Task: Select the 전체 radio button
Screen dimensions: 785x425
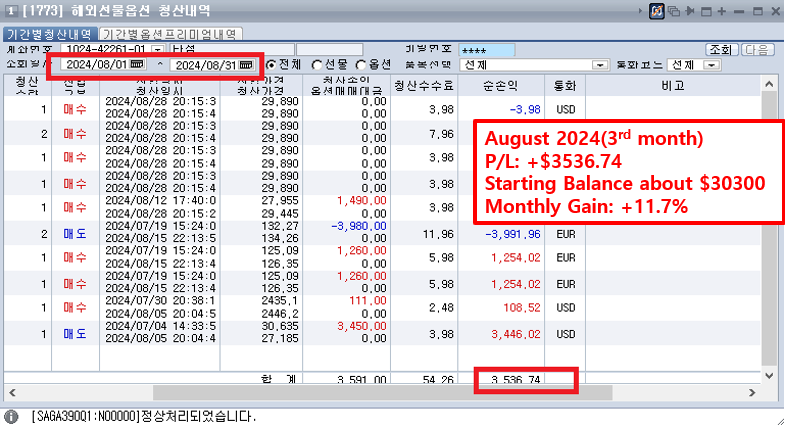Action: pyautogui.click(x=271, y=65)
